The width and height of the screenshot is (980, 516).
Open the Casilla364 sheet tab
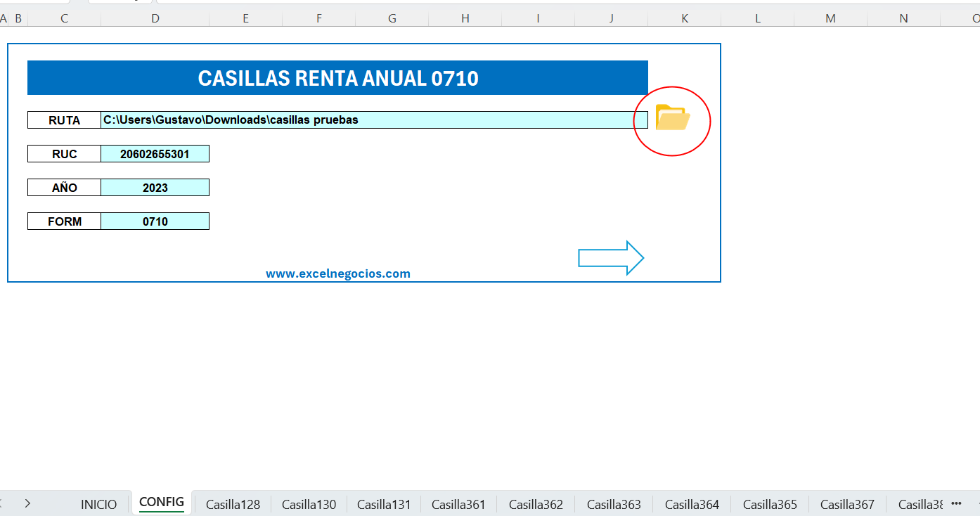692,504
